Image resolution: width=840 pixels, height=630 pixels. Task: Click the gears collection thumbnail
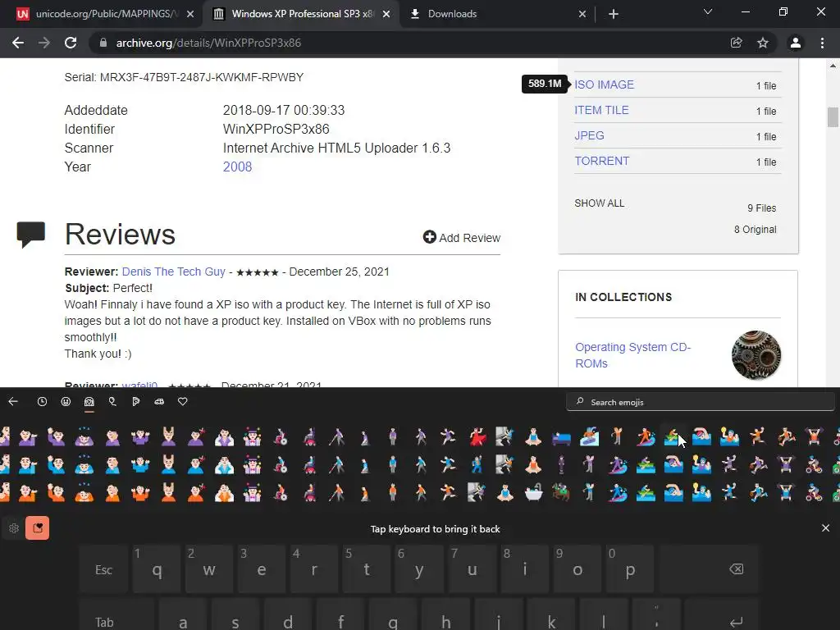756,355
